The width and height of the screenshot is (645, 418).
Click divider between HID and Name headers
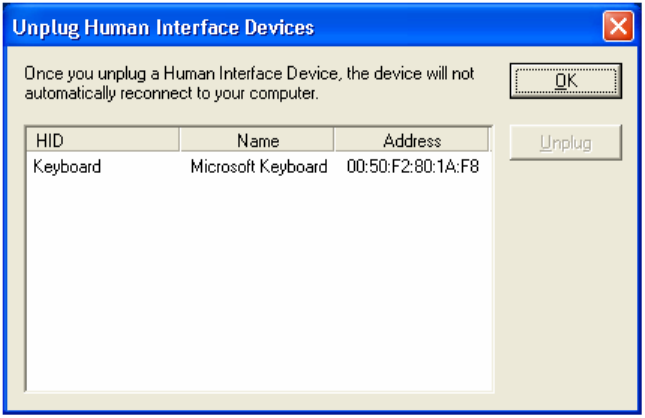coord(179,141)
